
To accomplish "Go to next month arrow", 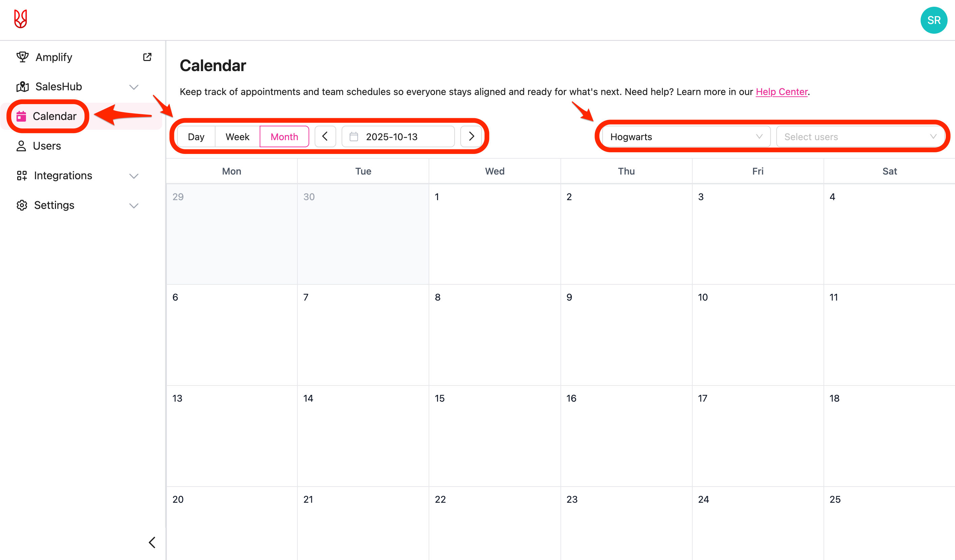I will (471, 136).
